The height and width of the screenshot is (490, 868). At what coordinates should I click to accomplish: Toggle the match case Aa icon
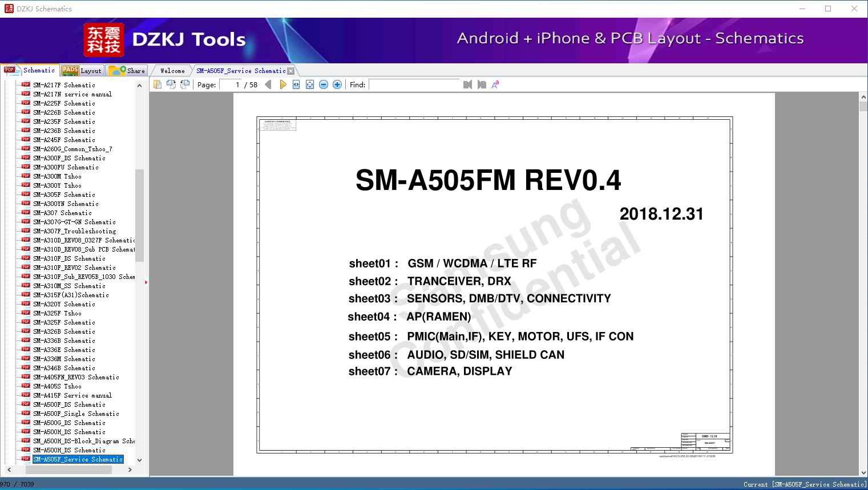pos(495,84)
